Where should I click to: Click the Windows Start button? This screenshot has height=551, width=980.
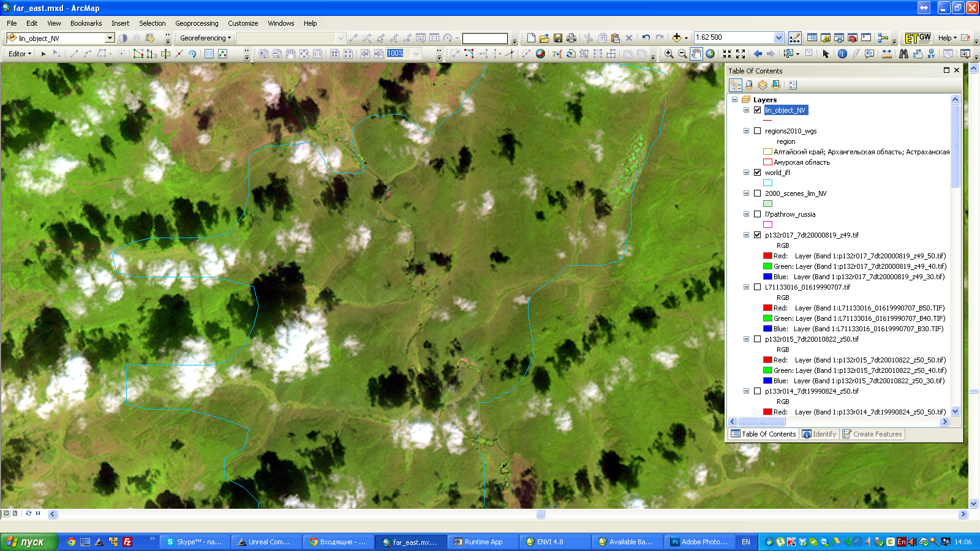[x=28, y=542]
